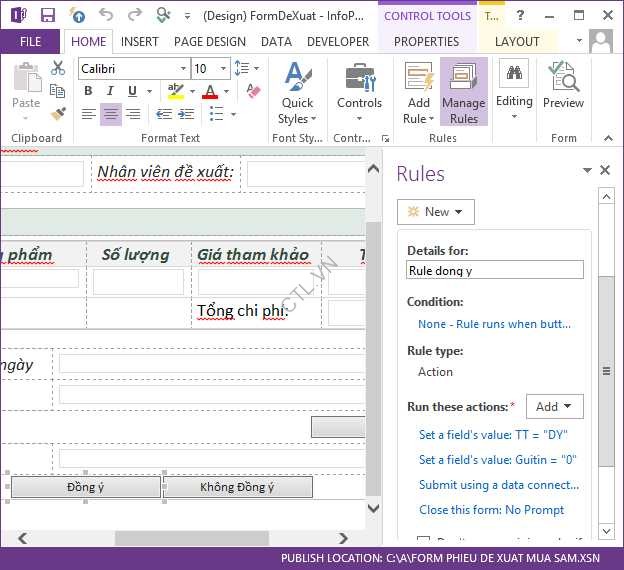
Task: Expand the Calibri font name dropdown
Action: [x=183, y=69]
